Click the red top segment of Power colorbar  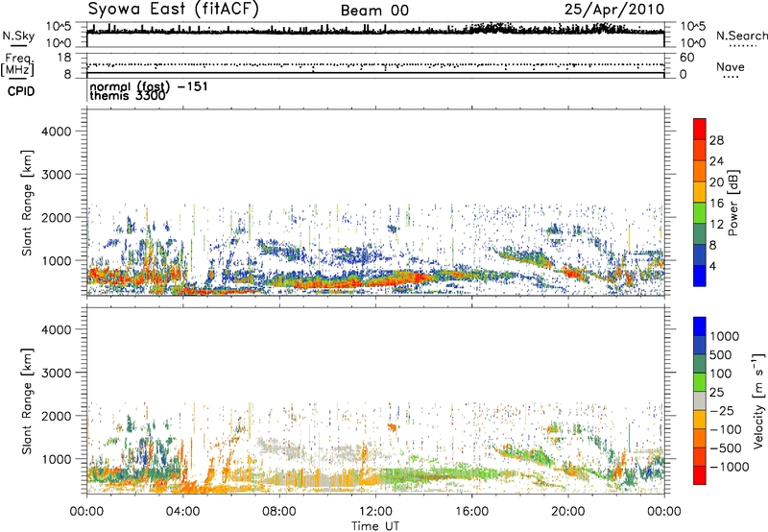click(700, 129)
